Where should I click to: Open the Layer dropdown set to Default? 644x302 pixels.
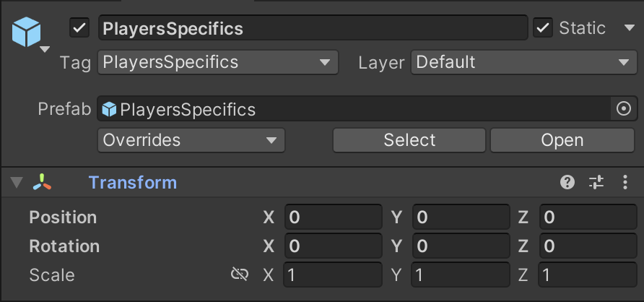523,62
